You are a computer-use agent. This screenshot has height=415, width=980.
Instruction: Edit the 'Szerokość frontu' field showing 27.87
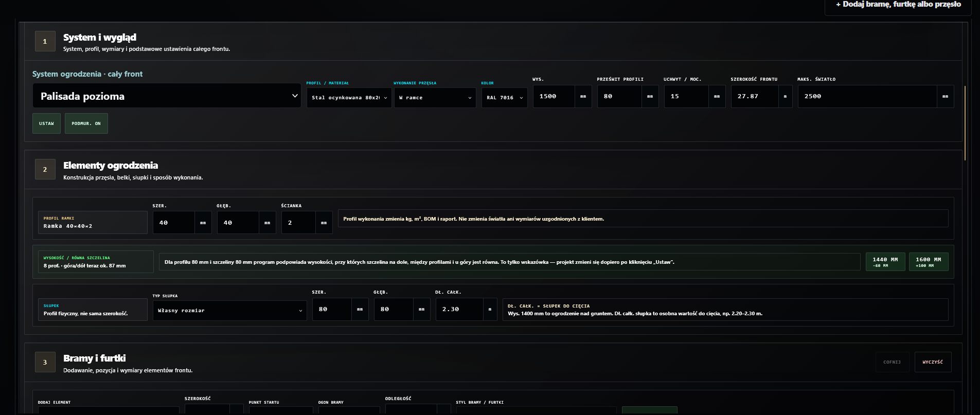point(754,96)
